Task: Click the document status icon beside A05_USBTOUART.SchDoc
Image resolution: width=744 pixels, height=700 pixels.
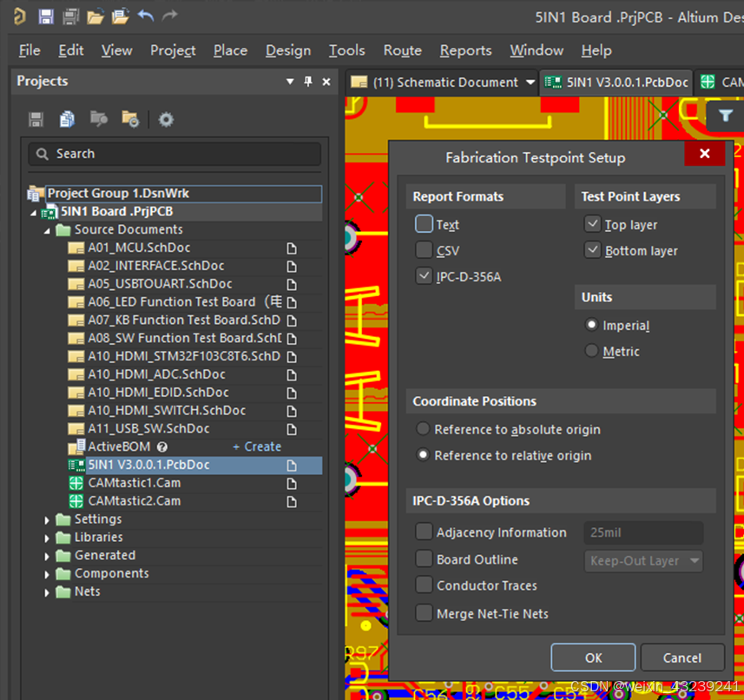Action: pos(292,284)
